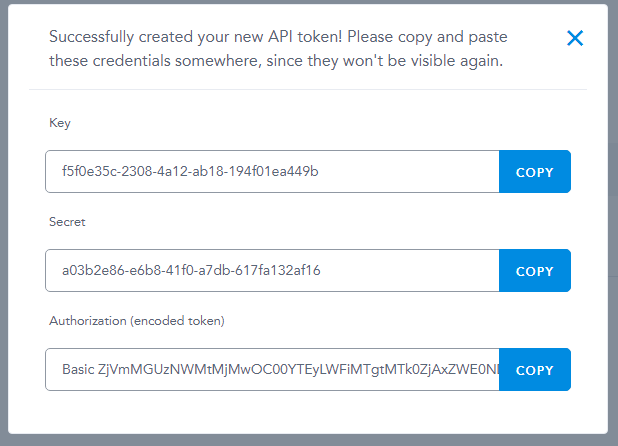618x446 pixels.
Task: Copy the Key value
Action: pyautogui.click(x=534, y=172)
